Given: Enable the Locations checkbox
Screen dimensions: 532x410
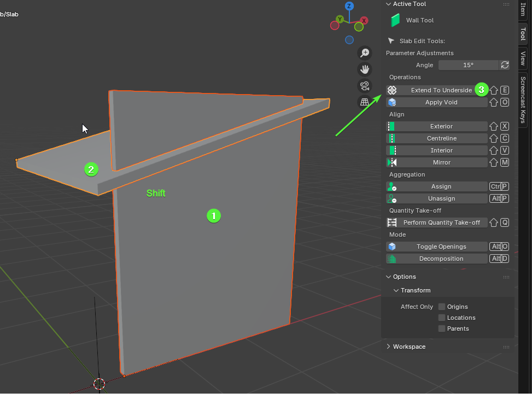Looking at the screenshot, I should coord(442,318).
